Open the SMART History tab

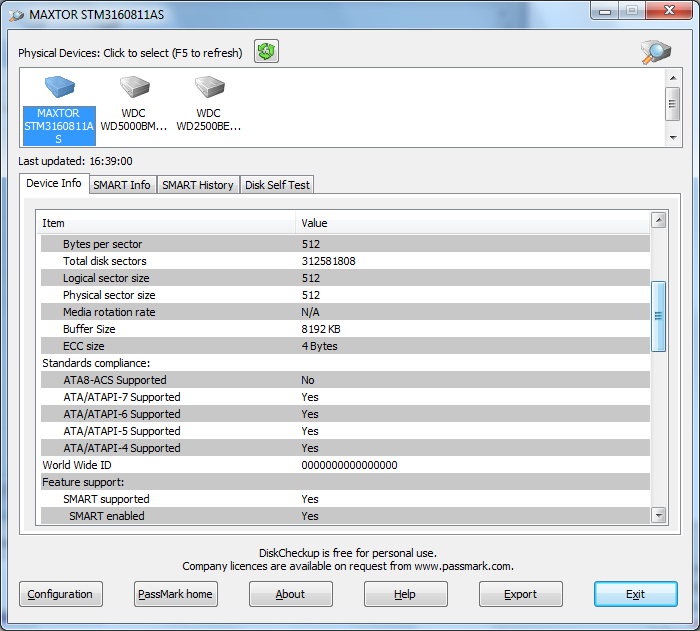[197, 185]
